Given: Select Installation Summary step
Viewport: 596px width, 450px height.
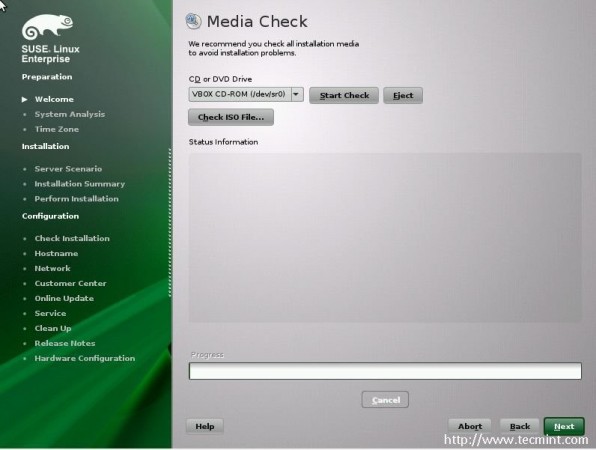Looking at the screenshot, I should [x=79, y=184].
